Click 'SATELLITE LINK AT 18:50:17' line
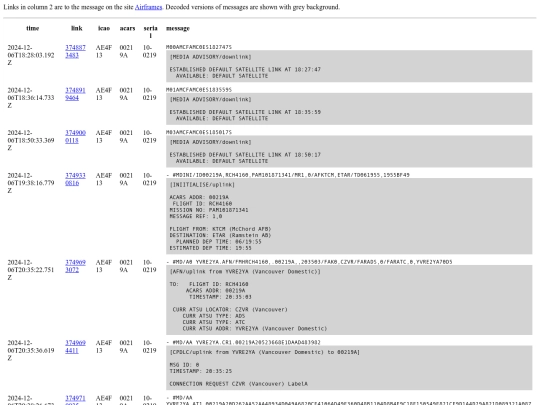Viewport: 540px width, 405px height. click(x=245, y=155)
